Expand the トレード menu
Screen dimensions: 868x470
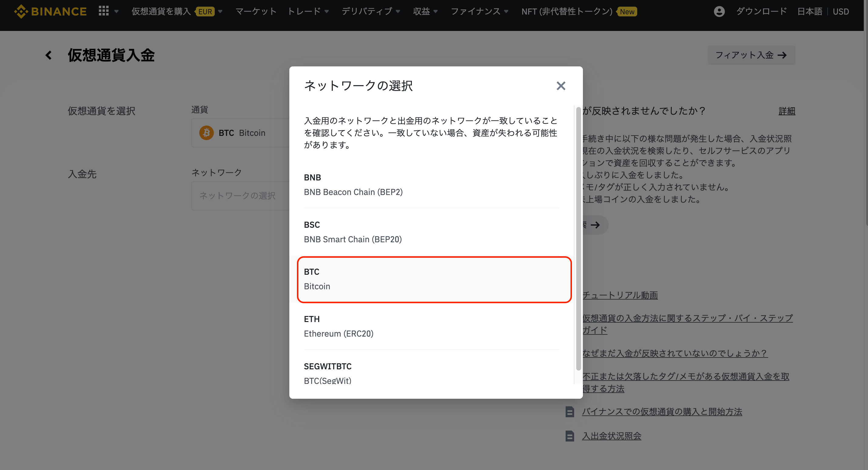pyautogui.click(x=308, y=12)
